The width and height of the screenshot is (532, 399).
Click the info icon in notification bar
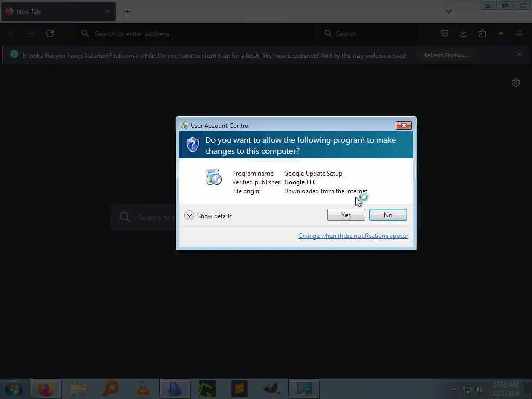coord(14,54)
